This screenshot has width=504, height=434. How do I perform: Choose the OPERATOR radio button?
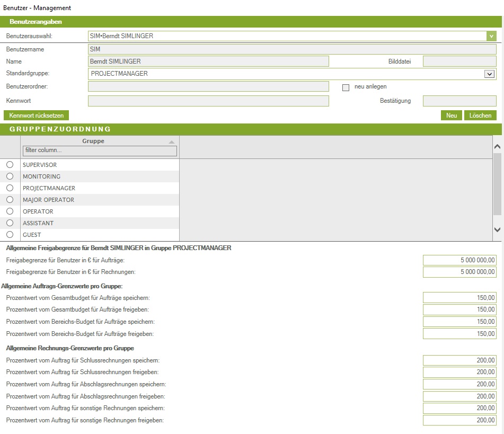tap(10, 211)
